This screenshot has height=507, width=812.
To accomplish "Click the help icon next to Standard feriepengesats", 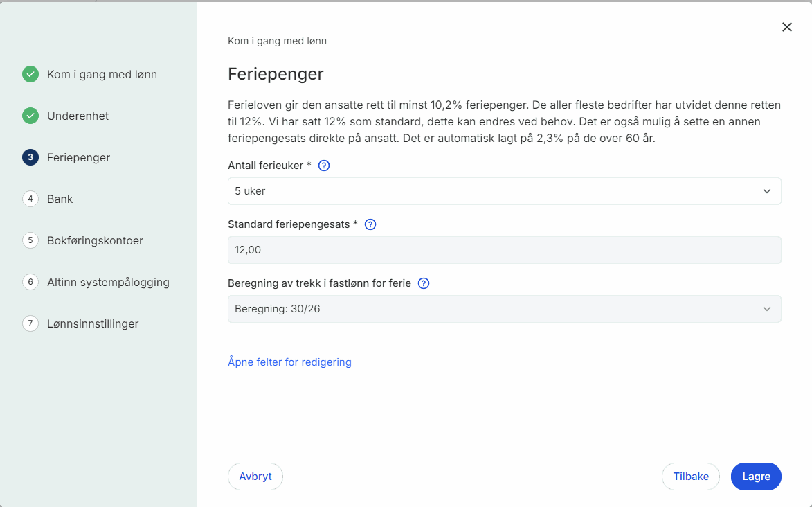I will [x=370, y=224].
